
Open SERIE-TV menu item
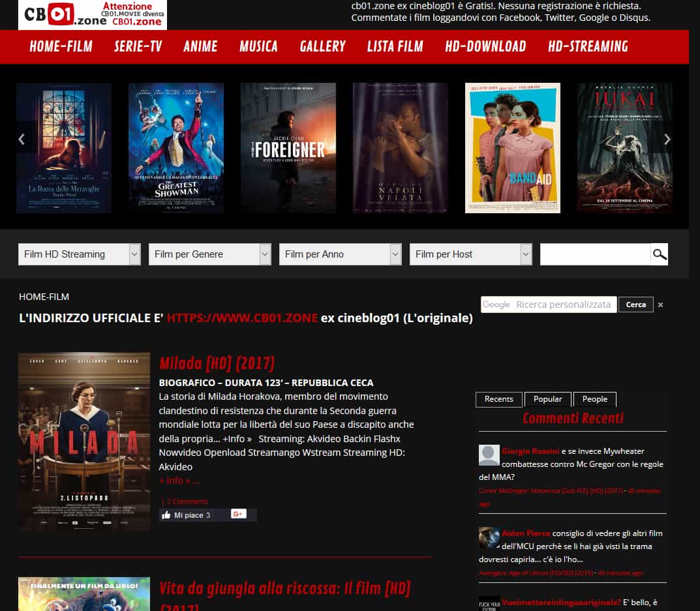tap(138, 46)
